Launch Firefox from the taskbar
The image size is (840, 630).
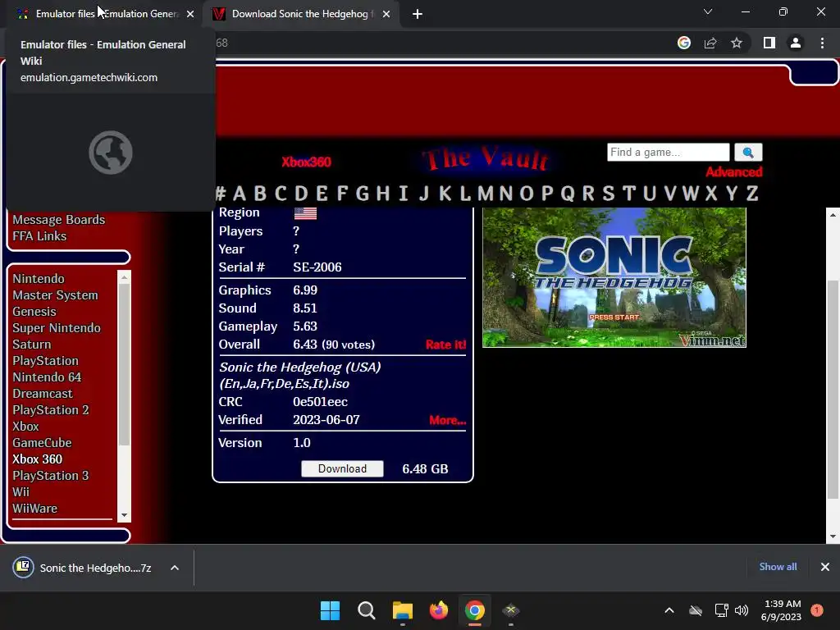click(439, 610)
